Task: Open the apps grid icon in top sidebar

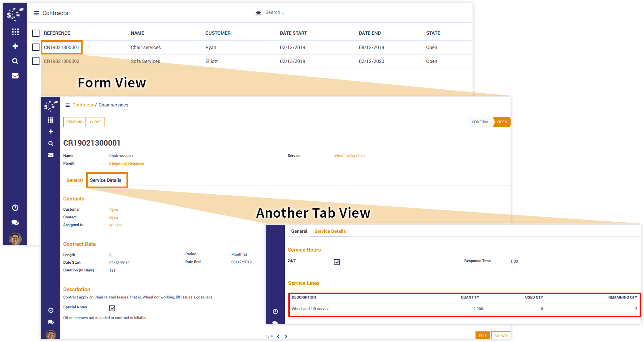Action: 15,32
